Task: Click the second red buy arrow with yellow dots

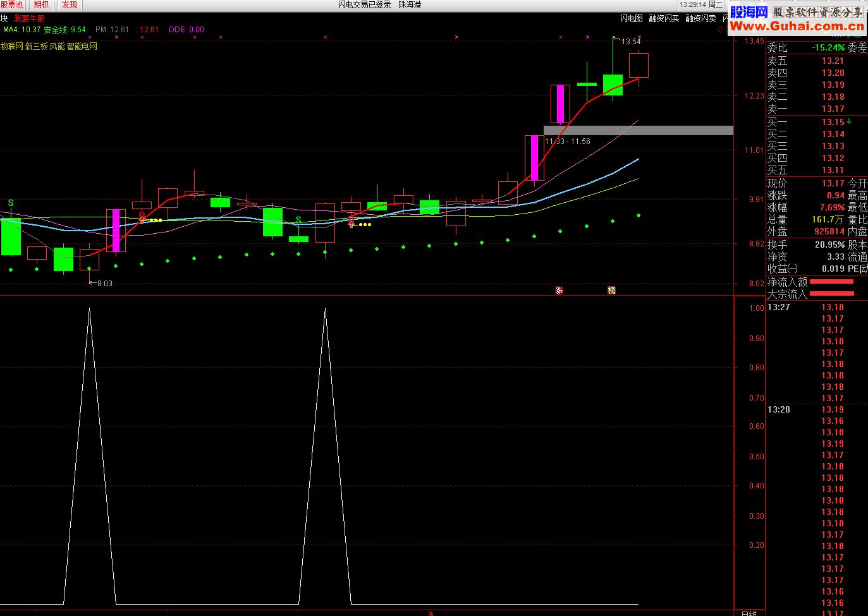Action: coord(351,222)
